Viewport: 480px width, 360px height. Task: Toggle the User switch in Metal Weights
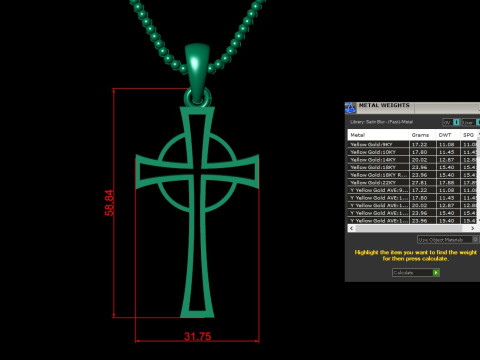[x=471, y=122]
